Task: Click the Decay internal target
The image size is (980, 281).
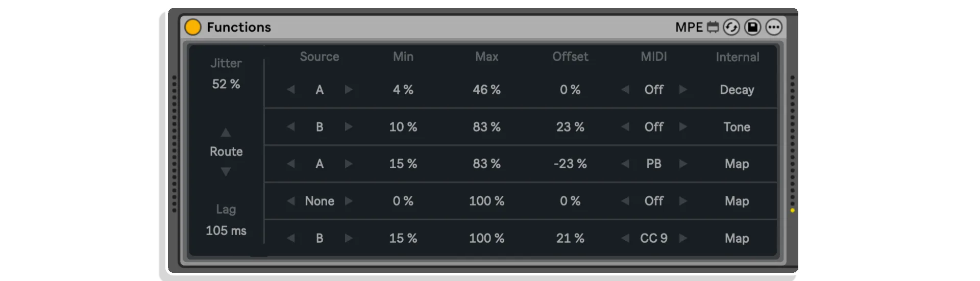Action: tap(737, 90)
